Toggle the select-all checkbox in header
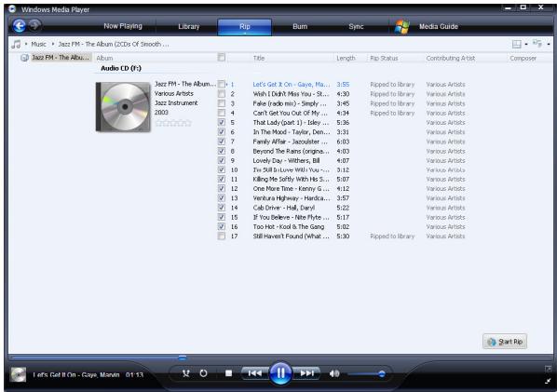Image resolution: width=557 pixels, height=392 pixels. (x=222, y=57)
